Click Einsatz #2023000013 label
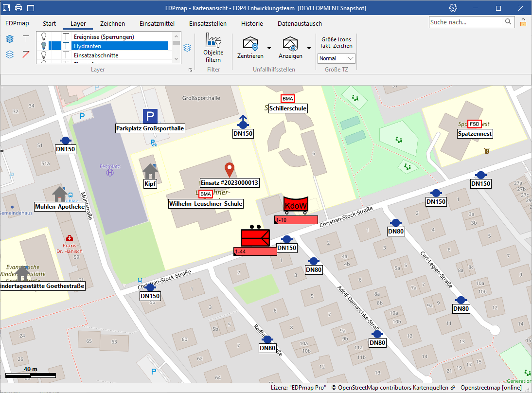Image resolution: width=532 pixels, height=393 pixels. click(230, 182)
